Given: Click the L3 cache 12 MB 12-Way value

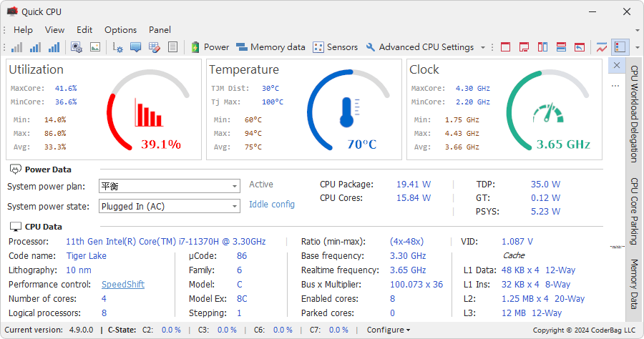Looking at the screenshot, I should (532, 313).
